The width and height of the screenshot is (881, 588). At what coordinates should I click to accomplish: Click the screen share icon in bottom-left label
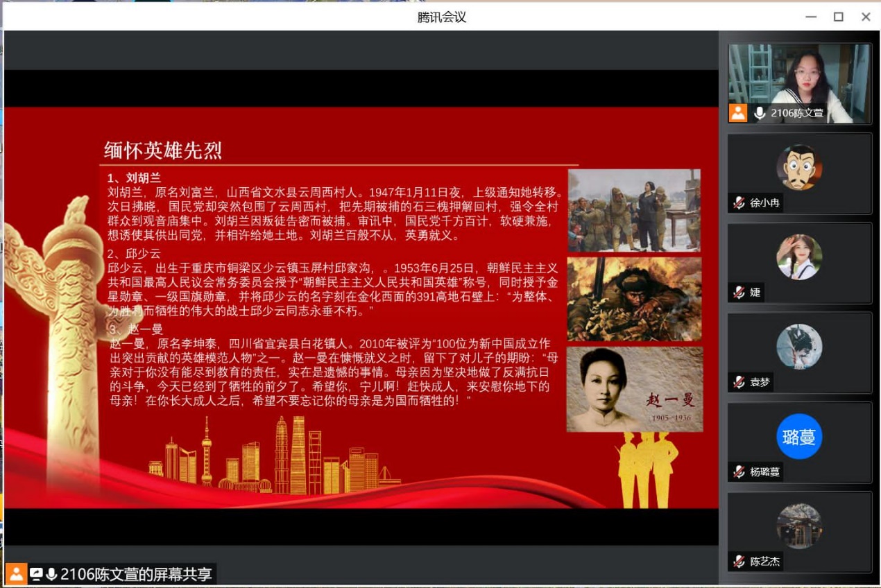click(x=36, y=574)
